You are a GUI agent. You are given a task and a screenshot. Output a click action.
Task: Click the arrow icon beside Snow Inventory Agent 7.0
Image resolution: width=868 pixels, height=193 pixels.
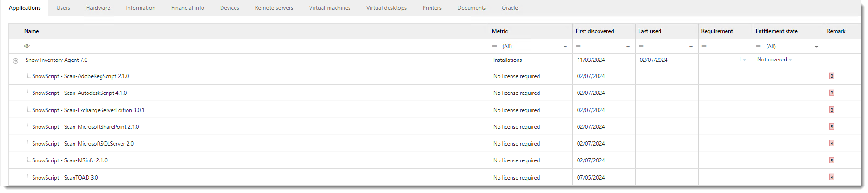(x=15, y=61)
